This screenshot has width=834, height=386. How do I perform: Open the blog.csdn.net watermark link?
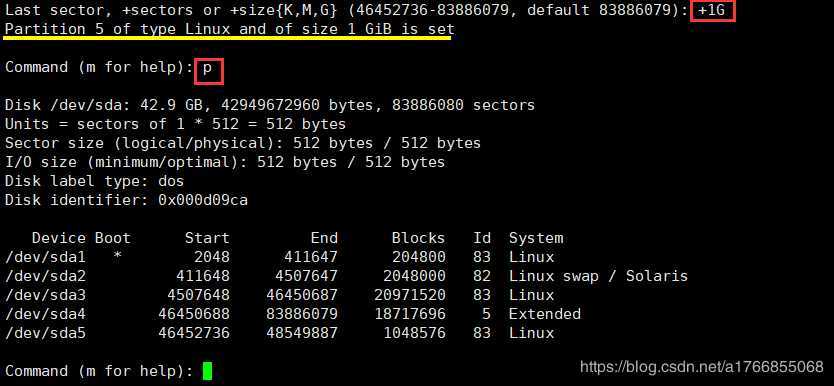pos(702,366)
